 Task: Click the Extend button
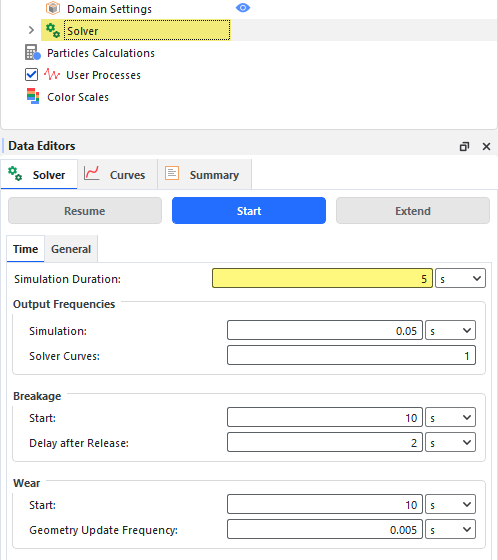[x=413, y=211]
